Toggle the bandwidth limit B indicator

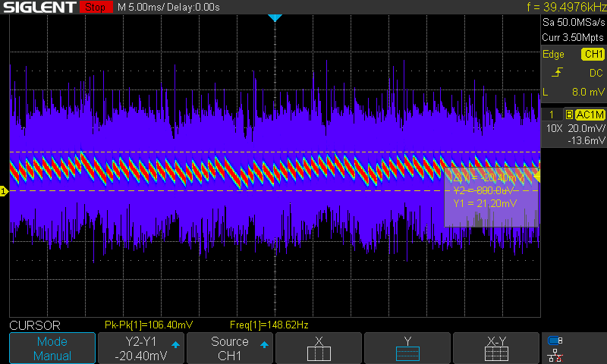coord(568,115)
